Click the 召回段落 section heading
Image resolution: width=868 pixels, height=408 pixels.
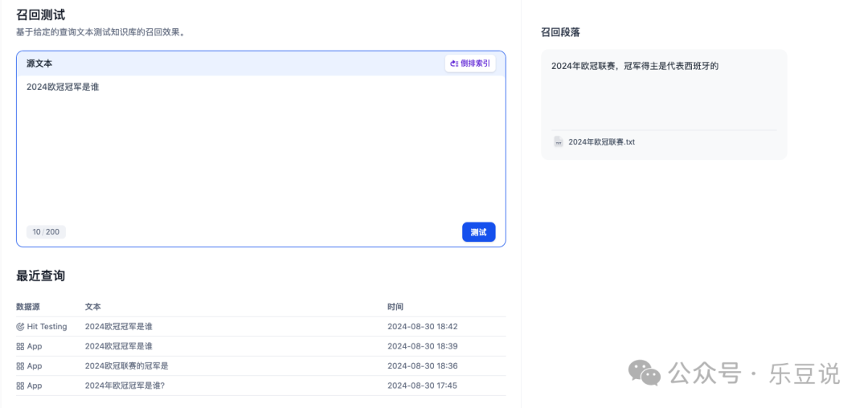pyautogui.click(x=560, y=32)
